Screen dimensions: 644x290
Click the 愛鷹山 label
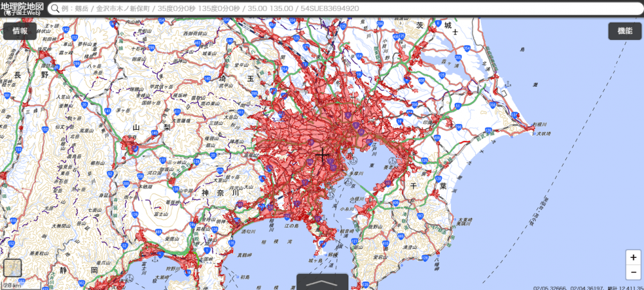171,239
